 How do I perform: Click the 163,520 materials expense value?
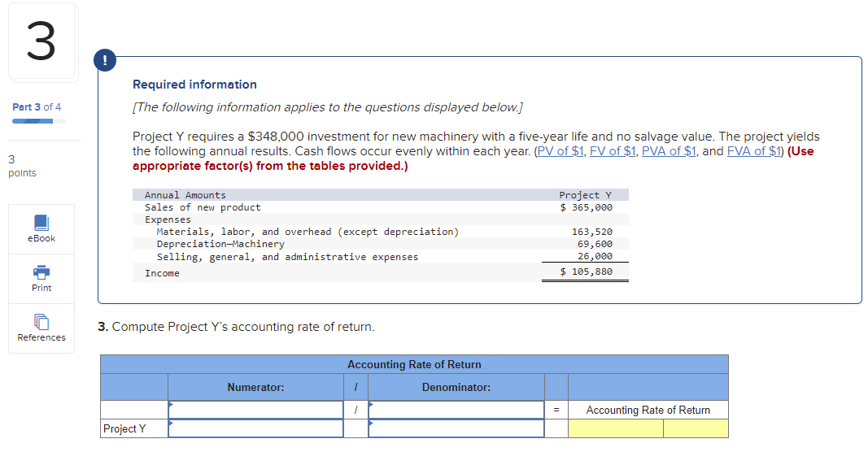click(x=591, y=232)
